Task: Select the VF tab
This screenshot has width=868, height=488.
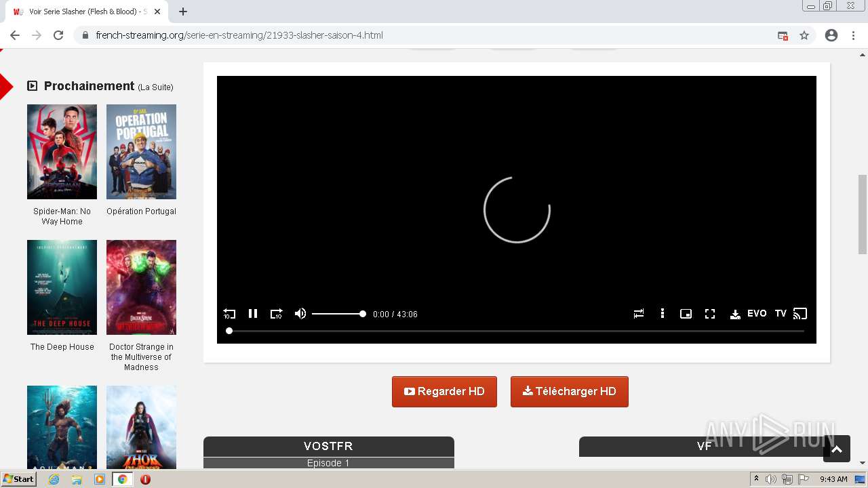Action: click(x=705, y=447)
